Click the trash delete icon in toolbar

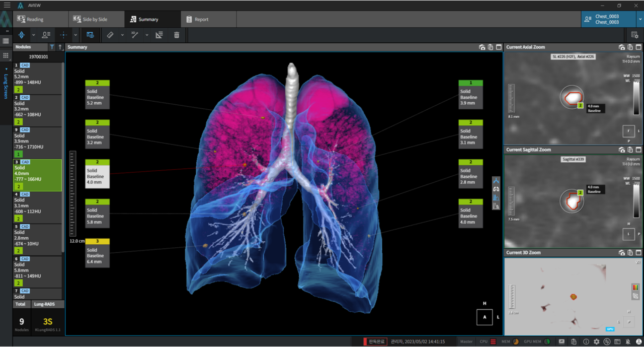177,35
